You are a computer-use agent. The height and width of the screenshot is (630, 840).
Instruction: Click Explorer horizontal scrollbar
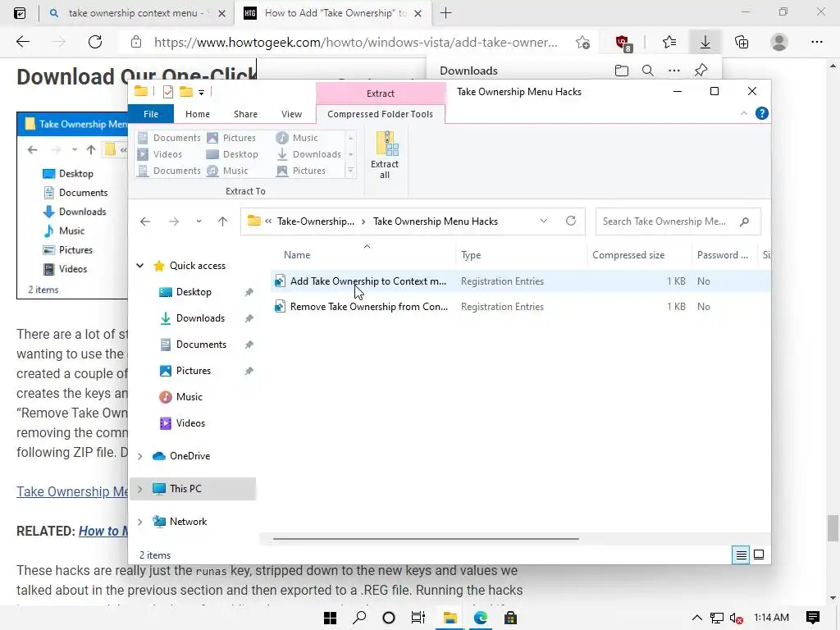[426, 539]
